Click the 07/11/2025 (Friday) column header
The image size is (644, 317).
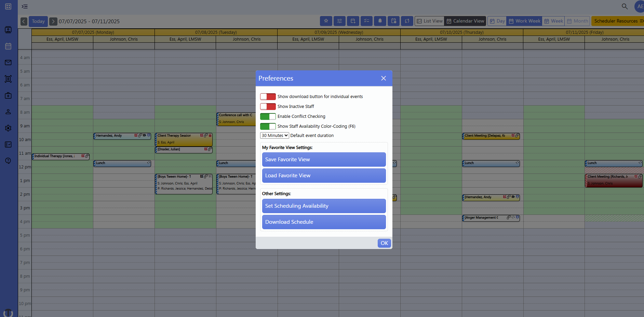click(585, 32)
